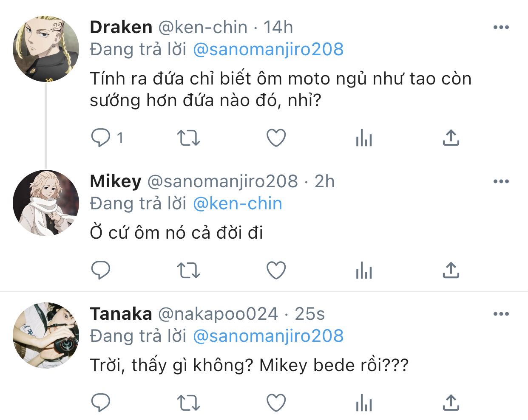Retweet Mikey's reply
This screenshot has width=528, height=420.
(x=188, y=270)
